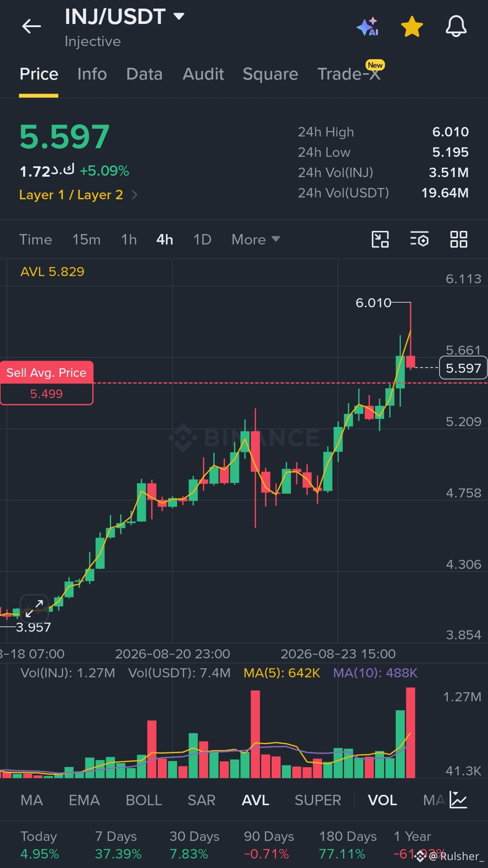Tap the current price tag 5.597 on axis
The image size is (488, 868).
pyautogui.click(x=463, y=368)
